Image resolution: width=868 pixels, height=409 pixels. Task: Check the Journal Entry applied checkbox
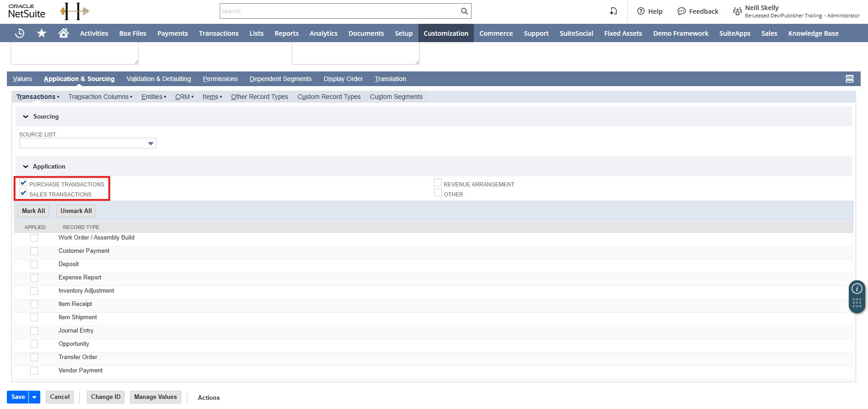coord(34,331)
